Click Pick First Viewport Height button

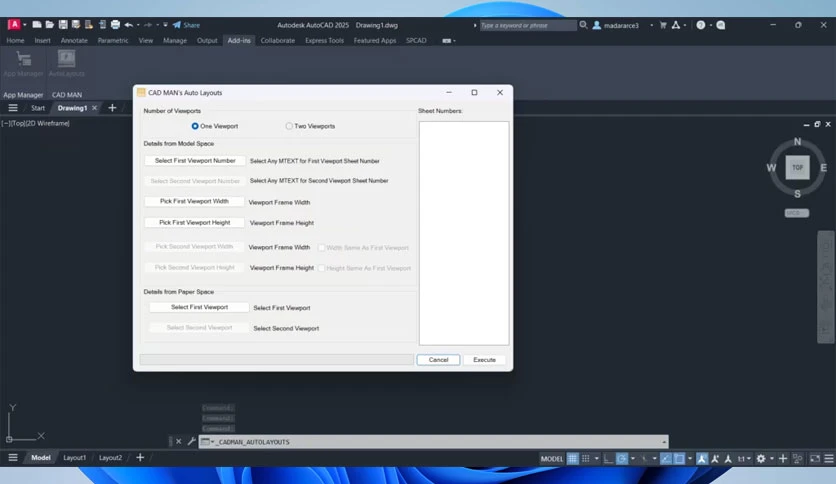coord(194,222)
